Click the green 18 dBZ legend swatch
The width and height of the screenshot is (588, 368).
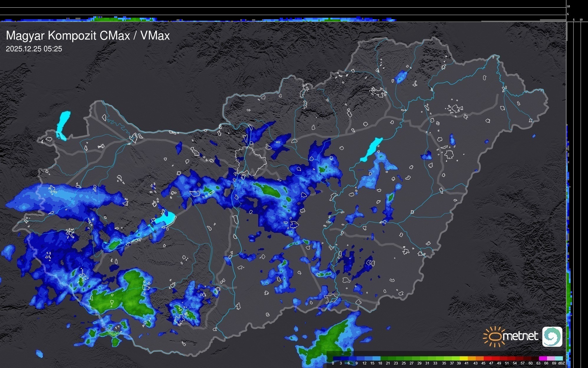point(384,359)
